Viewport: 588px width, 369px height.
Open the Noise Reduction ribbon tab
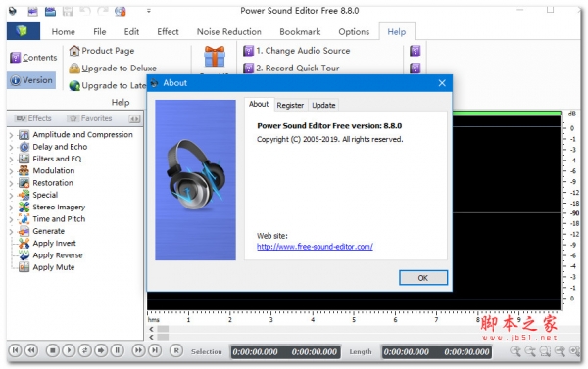(228, 32)
